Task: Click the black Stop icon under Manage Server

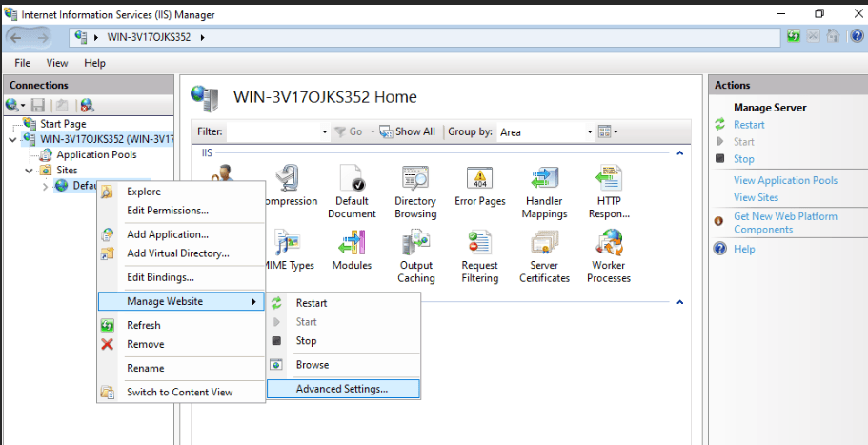Action: (x=719, y=159)
